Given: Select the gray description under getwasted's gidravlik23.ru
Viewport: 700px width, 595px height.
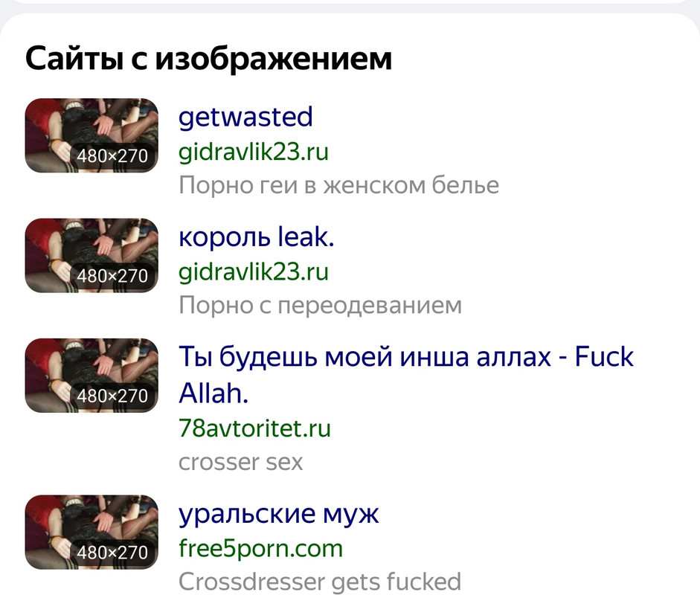Looking at the screenshot, I should tap(338, 185).
